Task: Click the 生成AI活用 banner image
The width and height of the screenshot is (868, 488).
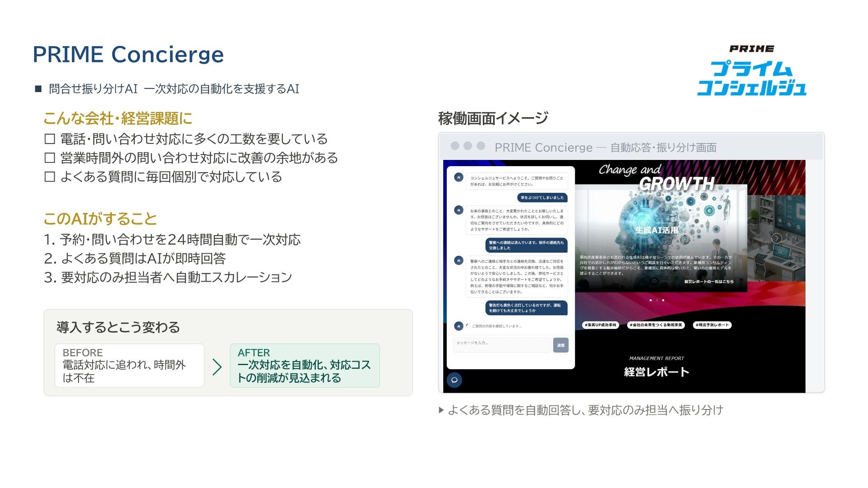Action: tap(661, 238)
